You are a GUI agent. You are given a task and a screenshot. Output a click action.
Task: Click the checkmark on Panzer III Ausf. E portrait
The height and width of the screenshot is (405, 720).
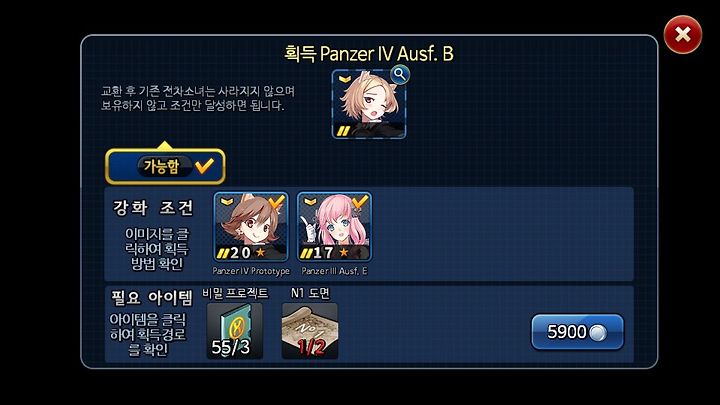coord(360,201)
